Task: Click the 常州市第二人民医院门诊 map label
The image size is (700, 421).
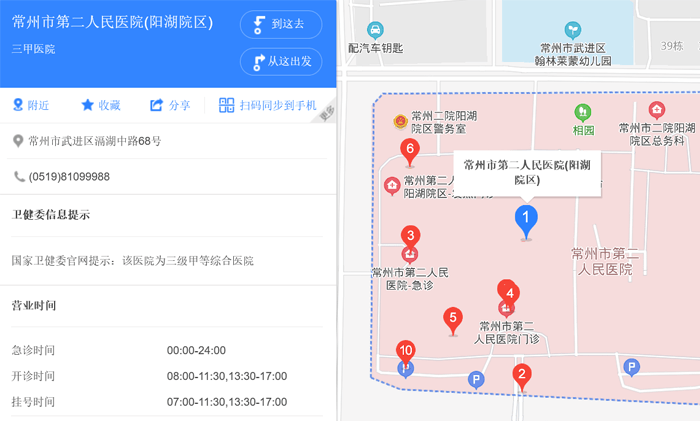Action: tap(506, 333)
